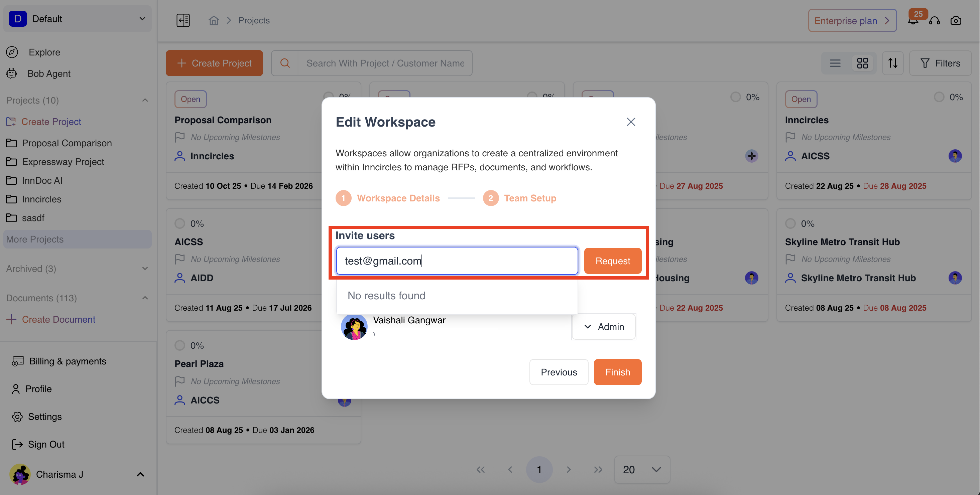980x495 pixels.
Task: Click the sidebar collapse panel icon
Action: click(183, 20)
